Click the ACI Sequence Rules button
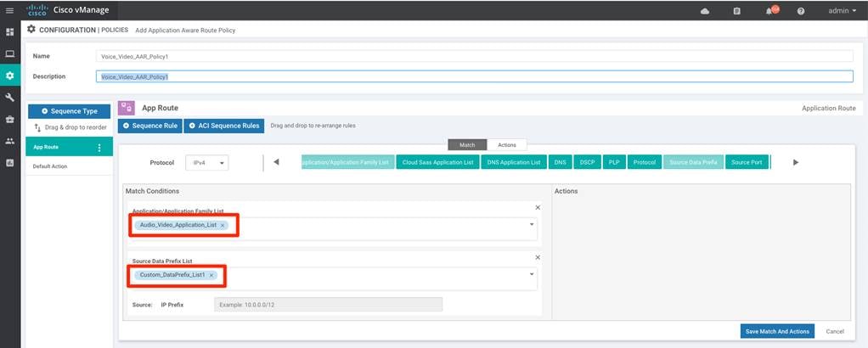This screenshot has width=868, height=348. (x=224, y=126)
